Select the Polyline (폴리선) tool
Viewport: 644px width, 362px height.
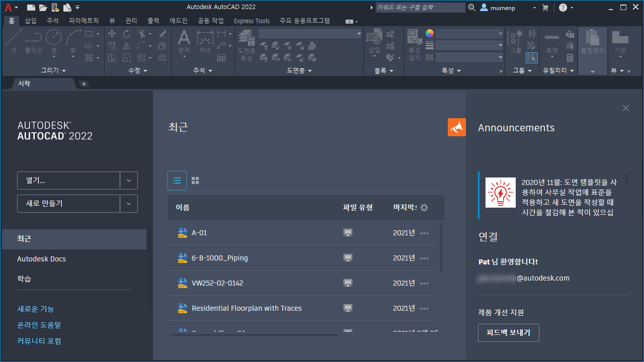pyautogui.click(x=34, y=41)
